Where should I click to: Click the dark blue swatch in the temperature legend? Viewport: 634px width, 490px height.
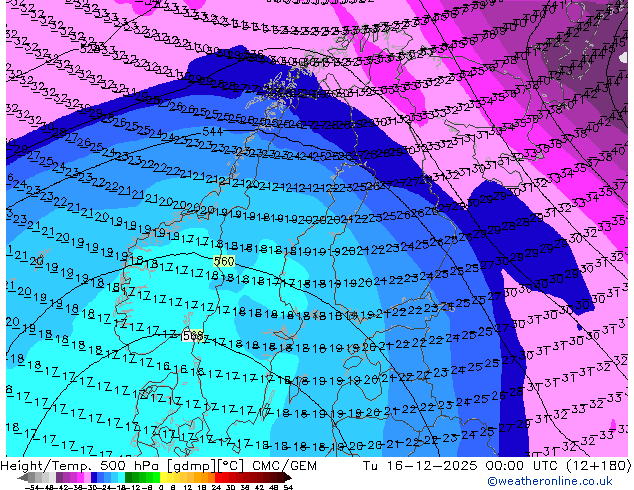point(94,478)
